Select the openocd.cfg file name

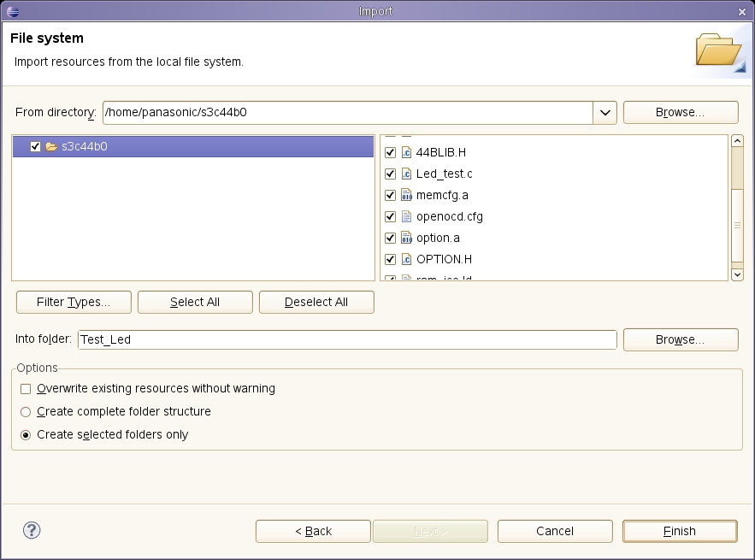click(x=449, y=216)
